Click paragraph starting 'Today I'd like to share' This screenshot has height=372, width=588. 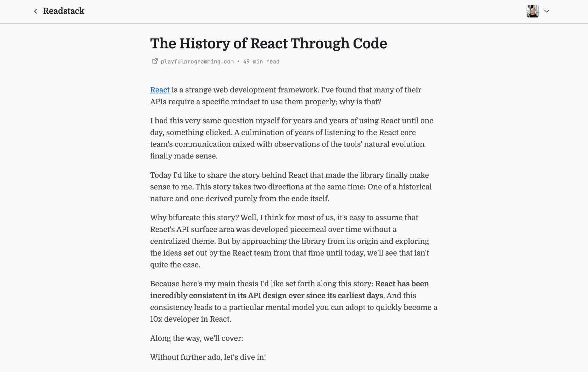pos(291,187)
